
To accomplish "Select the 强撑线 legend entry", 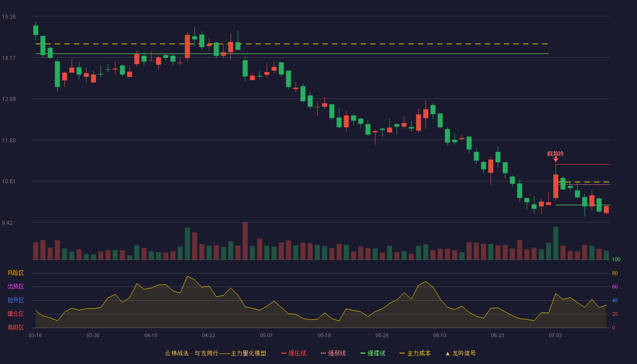I will pyautogui.click(x=373, y=353).
